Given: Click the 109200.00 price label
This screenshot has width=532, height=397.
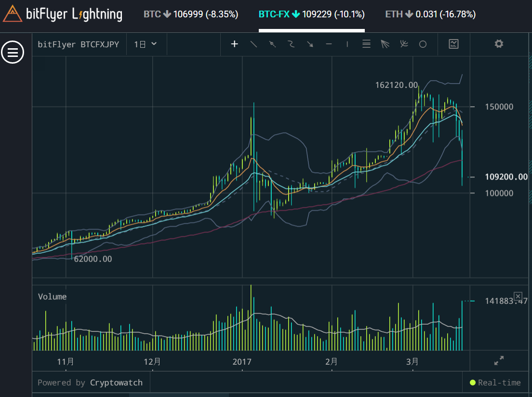Looking at the screenshot, I should coord(506,177).
